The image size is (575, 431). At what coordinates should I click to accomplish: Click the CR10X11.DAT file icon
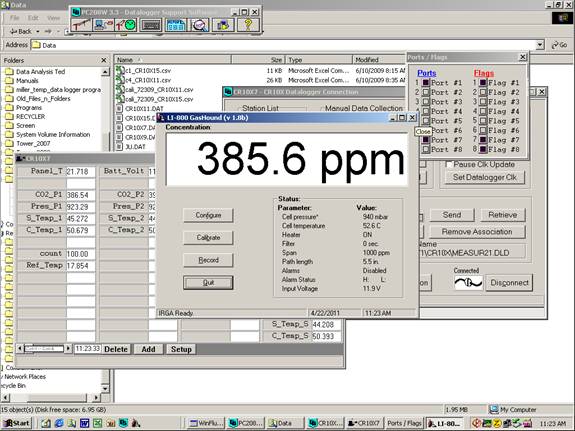(x=119, y=109)
